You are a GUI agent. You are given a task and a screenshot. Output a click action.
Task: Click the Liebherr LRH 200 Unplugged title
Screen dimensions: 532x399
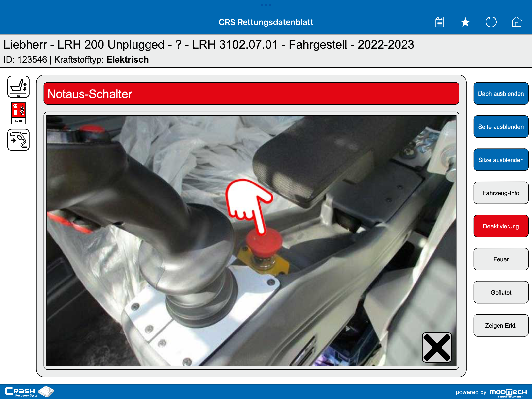click(209, 45)
